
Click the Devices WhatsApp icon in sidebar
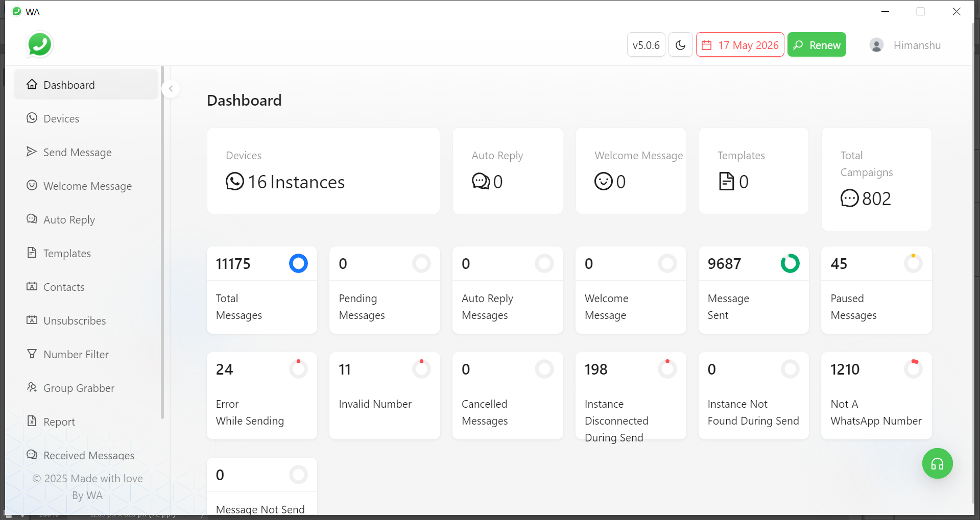32,118
